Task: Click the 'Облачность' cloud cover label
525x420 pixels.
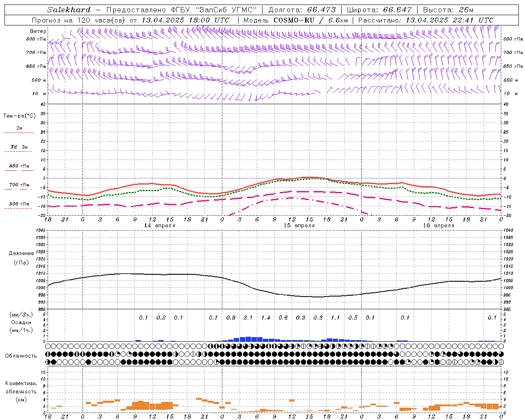Action: [21, 356]
